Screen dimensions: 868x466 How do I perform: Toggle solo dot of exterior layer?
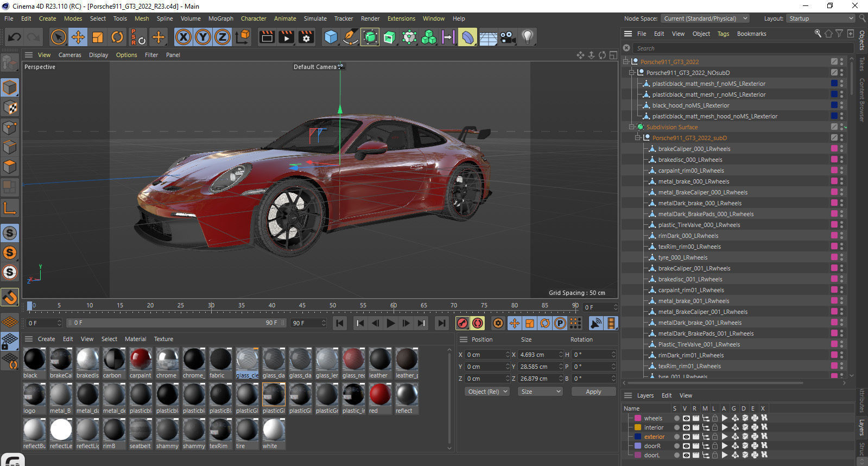tap(676, 437)
